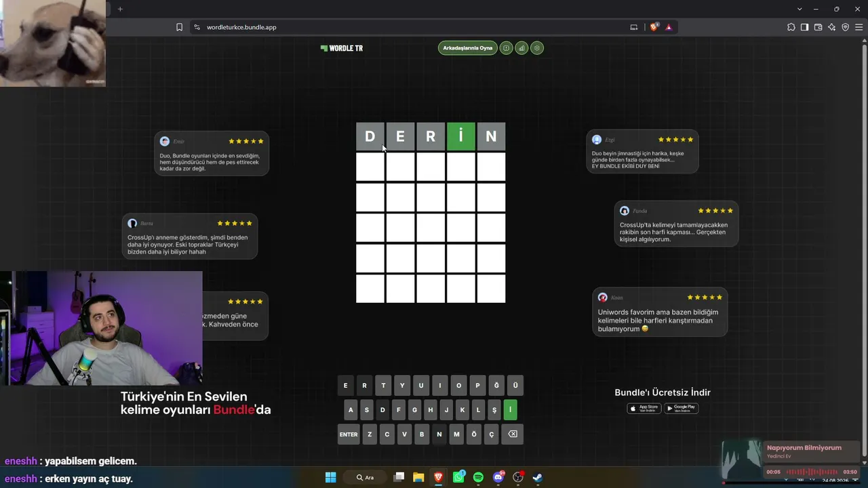The image size is (868, 488).
Task: Click Kaan's review "Uniwords favorim ama bazen"
Action: pos(660,312)
